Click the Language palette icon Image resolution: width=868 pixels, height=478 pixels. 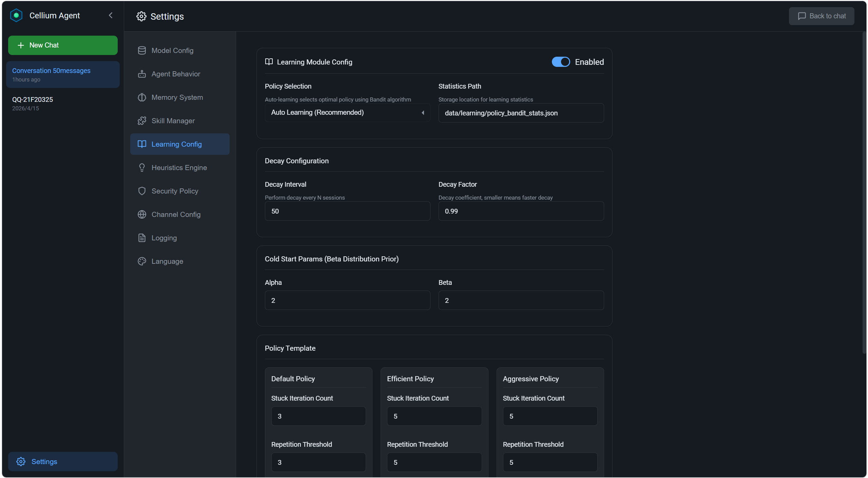pyautogui.click(x=142, y=261)
